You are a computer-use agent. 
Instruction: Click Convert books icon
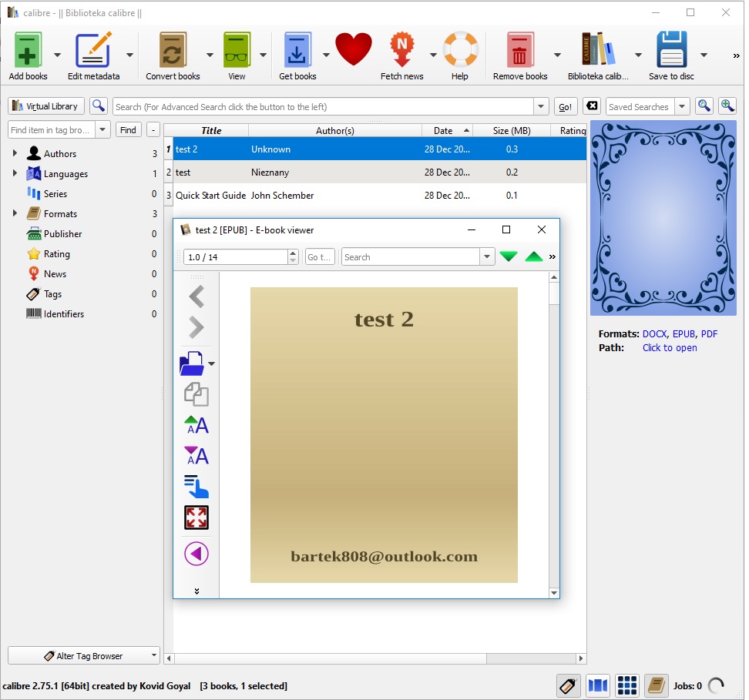tap(173, 50)
